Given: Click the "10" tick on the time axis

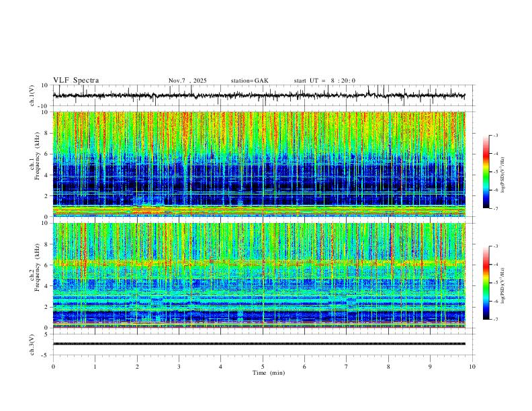Looking at the screenshot, I should 472,367.
